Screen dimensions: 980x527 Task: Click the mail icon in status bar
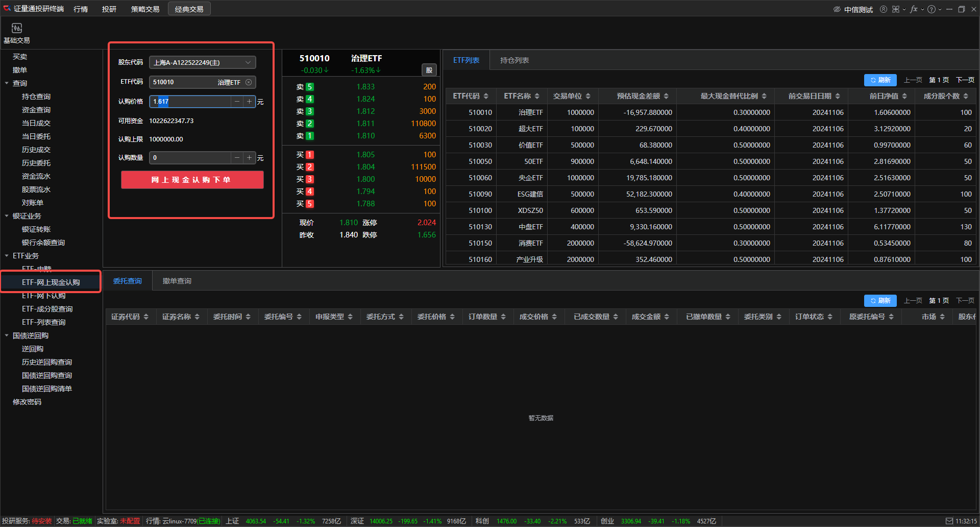(949, 521)
